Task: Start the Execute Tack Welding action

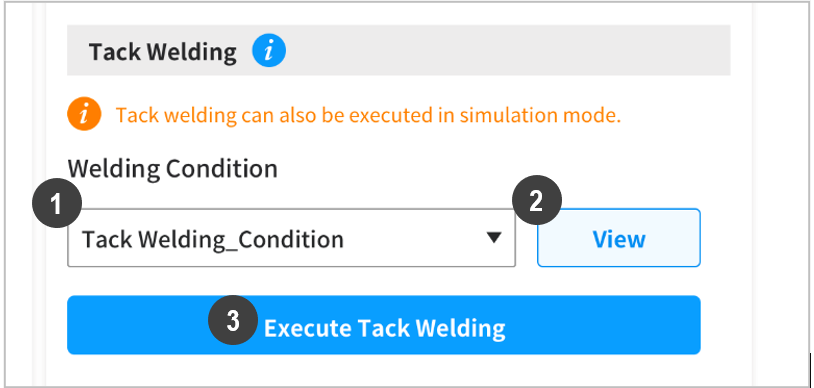Action: pyautogui.click(x=384, y=325)
